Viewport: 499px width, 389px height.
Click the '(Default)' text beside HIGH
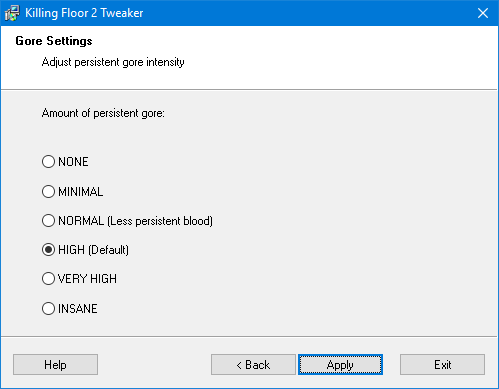[x=109, y=250]
